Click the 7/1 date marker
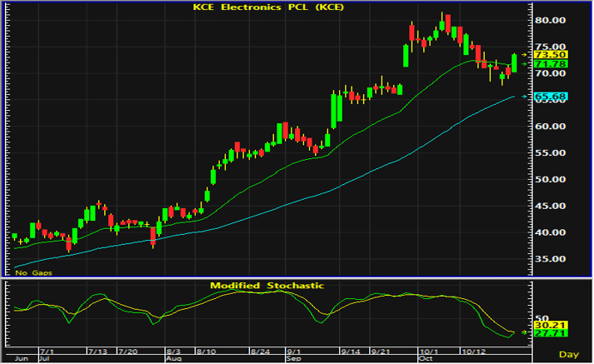The width and height of the screenshot is (594, 364). [x=47, y=352]
